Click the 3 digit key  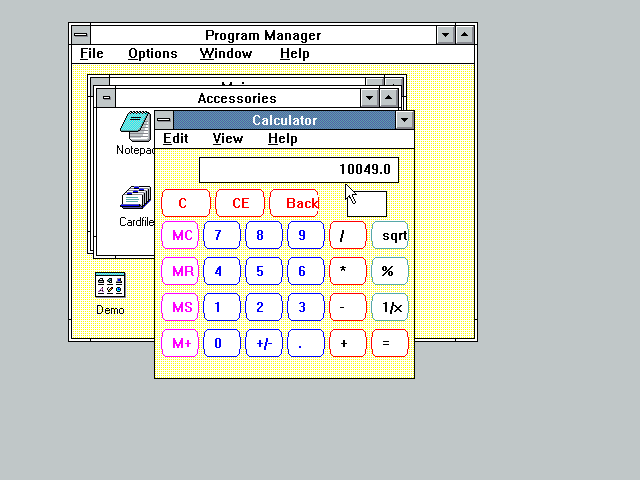coord(306,307)
